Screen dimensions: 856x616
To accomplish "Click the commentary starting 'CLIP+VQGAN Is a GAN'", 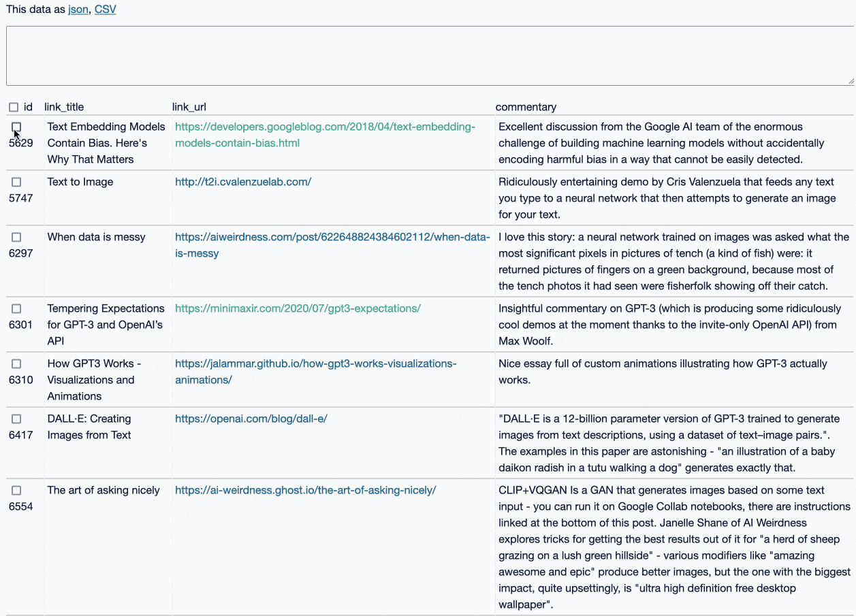I will [x=674, y=547].
